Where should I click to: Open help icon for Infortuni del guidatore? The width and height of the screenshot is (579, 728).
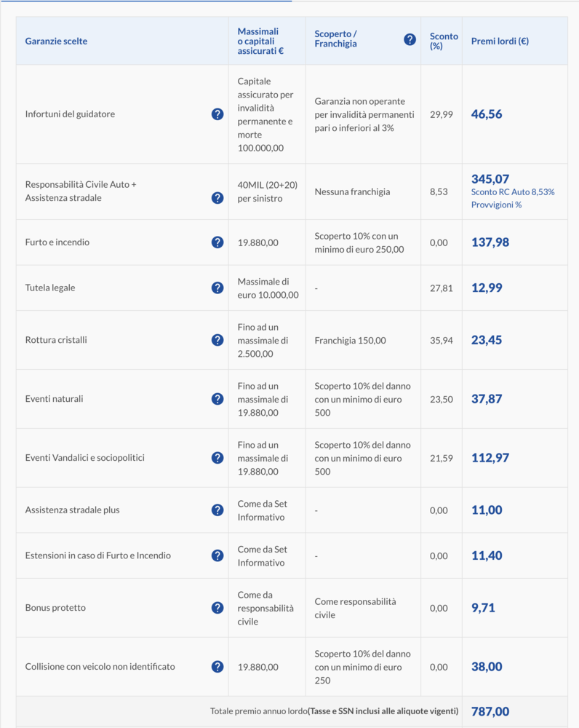217,114
